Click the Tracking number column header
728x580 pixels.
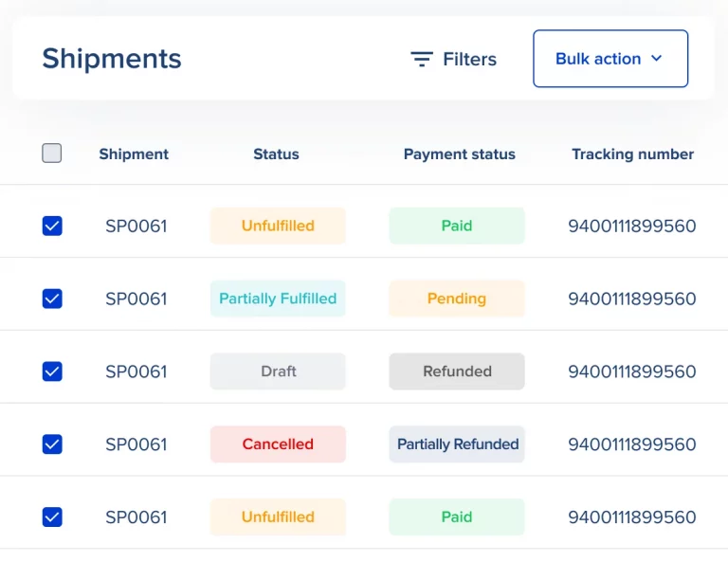coord(632,154)
